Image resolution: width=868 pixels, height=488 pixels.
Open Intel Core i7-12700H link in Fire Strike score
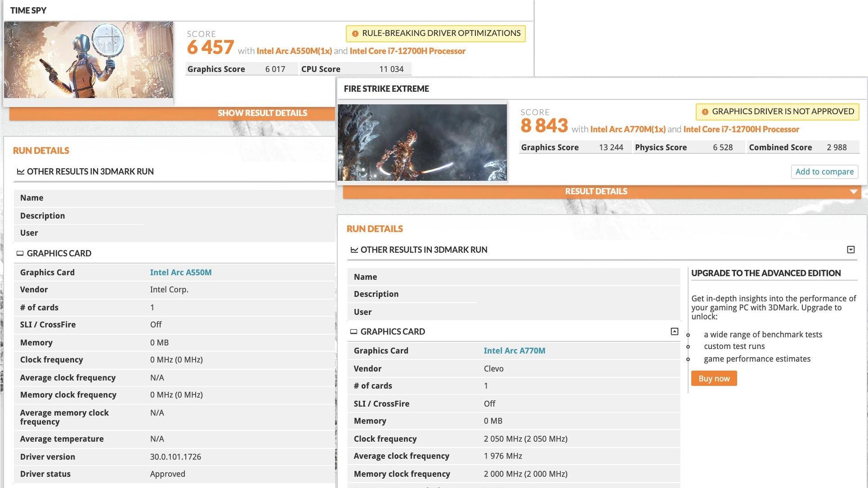(x=741, y=129)
